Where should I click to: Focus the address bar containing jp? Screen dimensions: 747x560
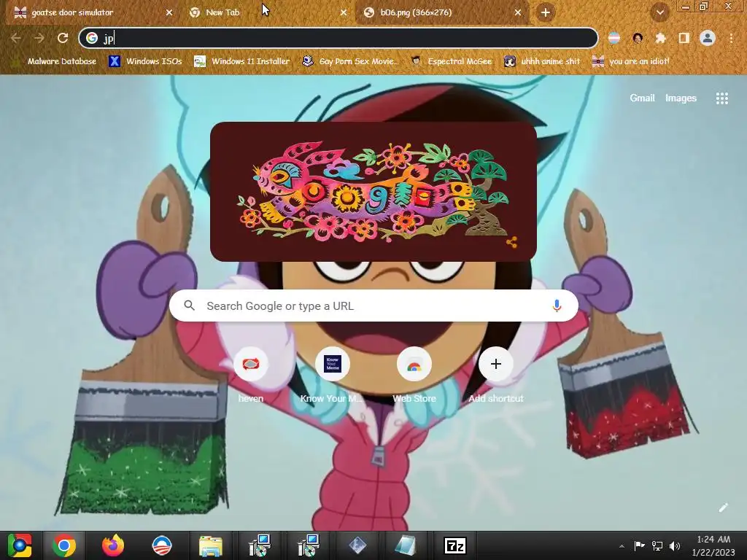(338, 38)
